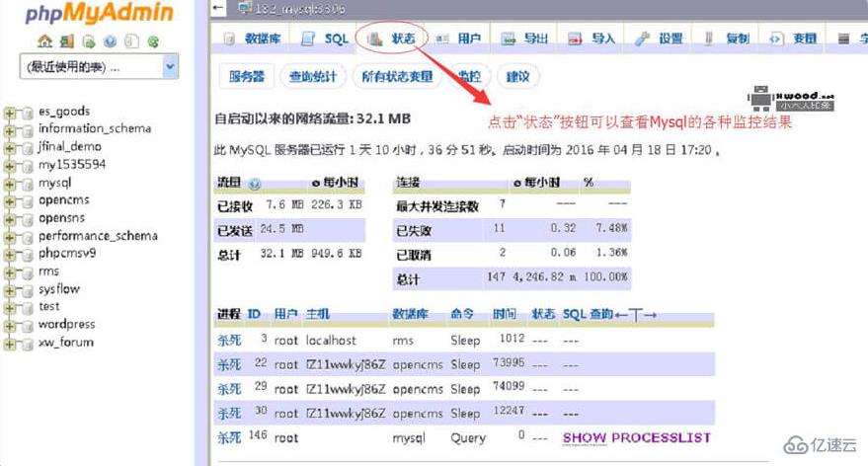Toggle full query text arrows by SQL 查询
The image size is (868, 466).
pyautogui.click(x=636, y=315)
